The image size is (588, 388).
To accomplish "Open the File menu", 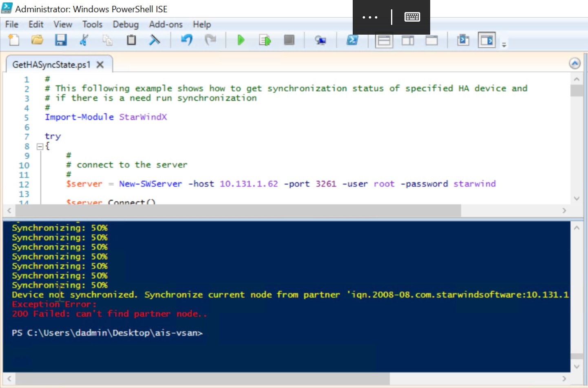I will (12, 24).
